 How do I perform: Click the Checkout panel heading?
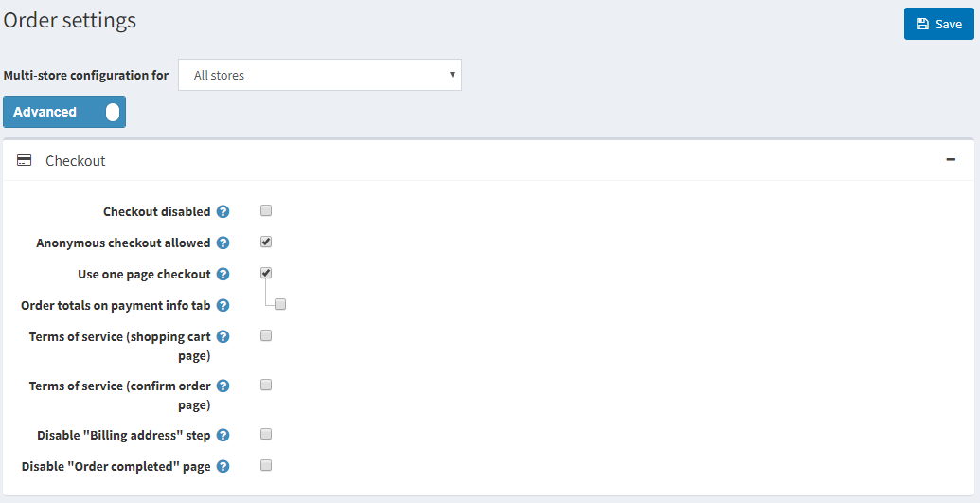[x=76, y=161]
